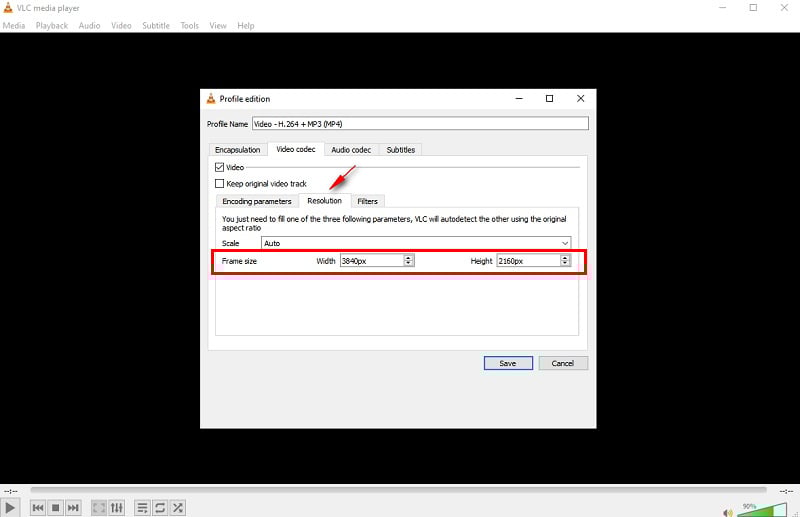Screen dimensions: 800x517
Task: Adjust Height value with stepper arrows
Action: (565, 261)
